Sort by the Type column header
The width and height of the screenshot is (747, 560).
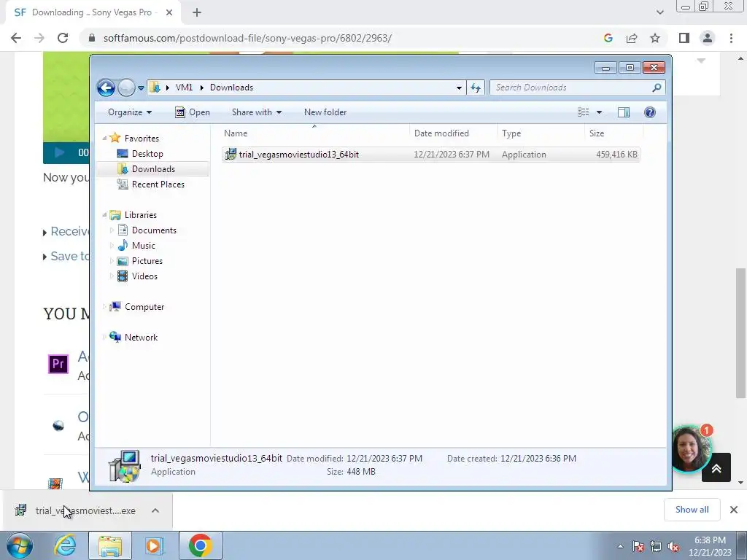click(x=541, y=133)
